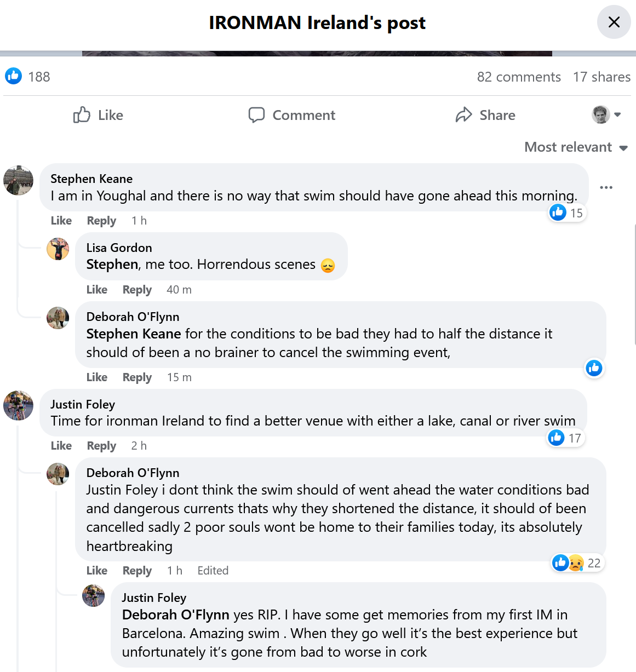Click the Edited label on Deborah's comment
The width and height of the screenshot is (636, 672).
coord(213,571)
